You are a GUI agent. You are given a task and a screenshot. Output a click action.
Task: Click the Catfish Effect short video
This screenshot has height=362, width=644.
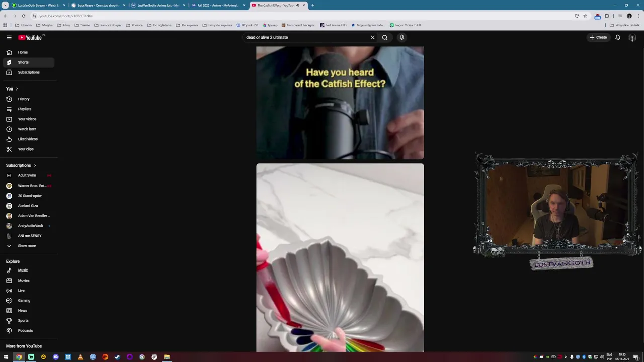click(340, 103)
